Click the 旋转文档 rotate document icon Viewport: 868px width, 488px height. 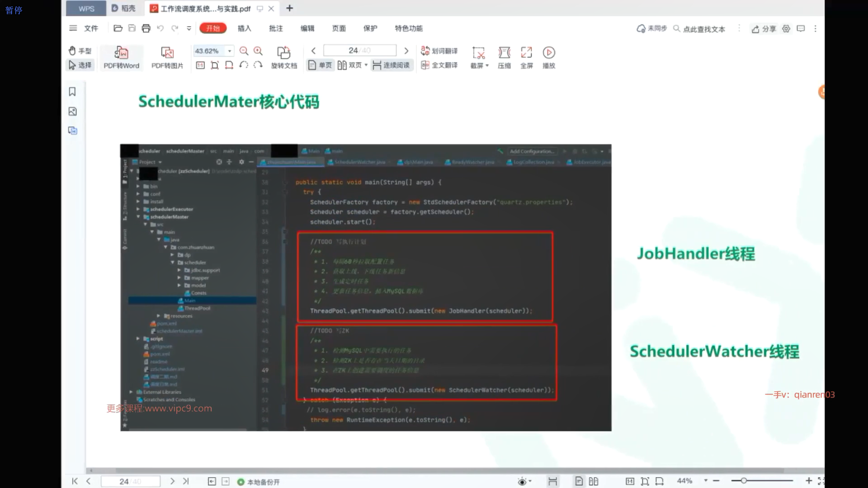(x=283, y=53)
